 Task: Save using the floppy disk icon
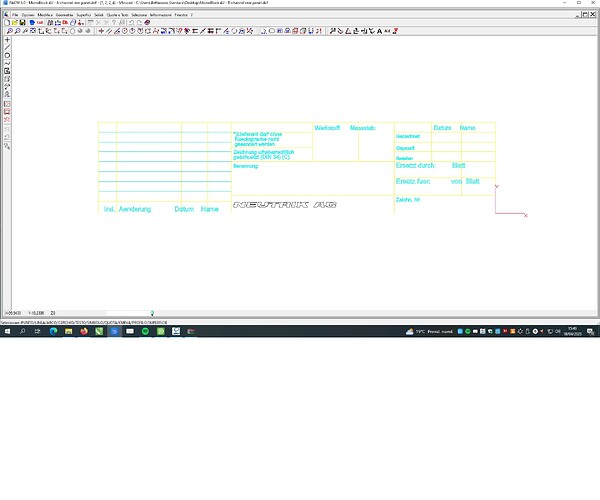22,23
